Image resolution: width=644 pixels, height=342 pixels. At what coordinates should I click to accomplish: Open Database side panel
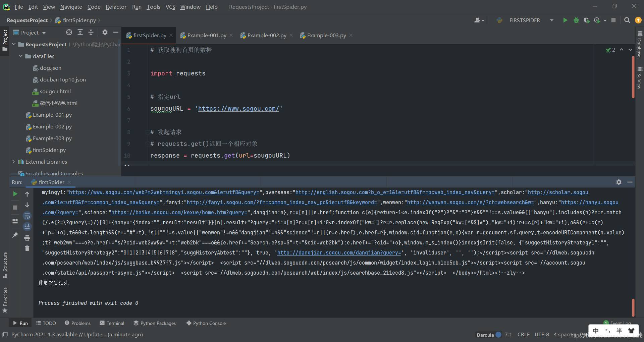[x=640, y=44]
